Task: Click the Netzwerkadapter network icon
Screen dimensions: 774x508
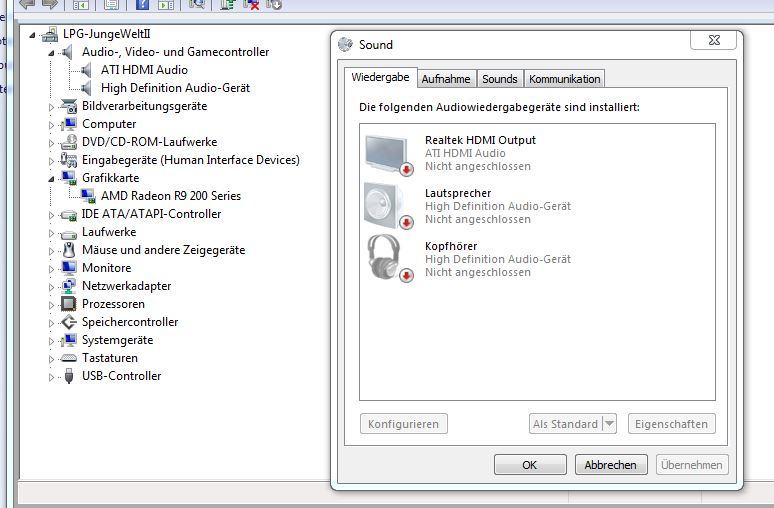Action: pyautogui.click(x=69, y=286)
